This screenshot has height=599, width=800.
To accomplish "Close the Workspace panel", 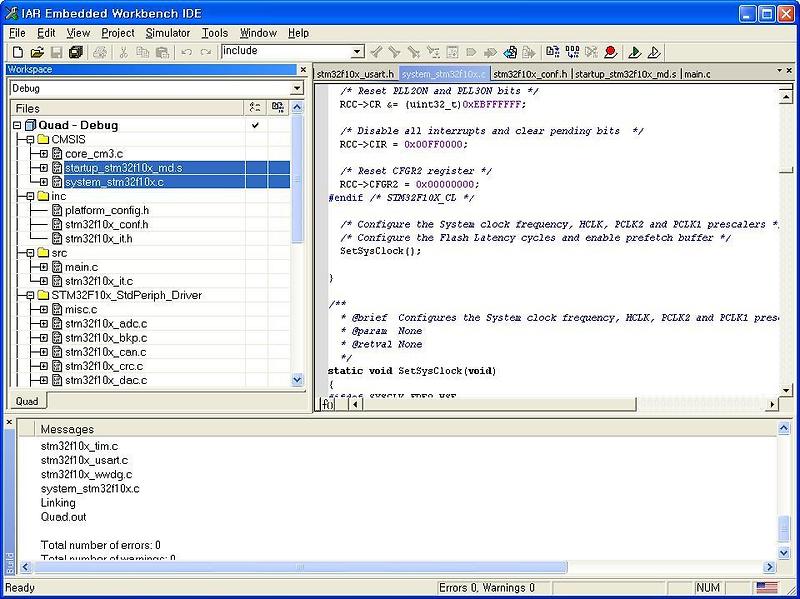I will coord(303,69).
